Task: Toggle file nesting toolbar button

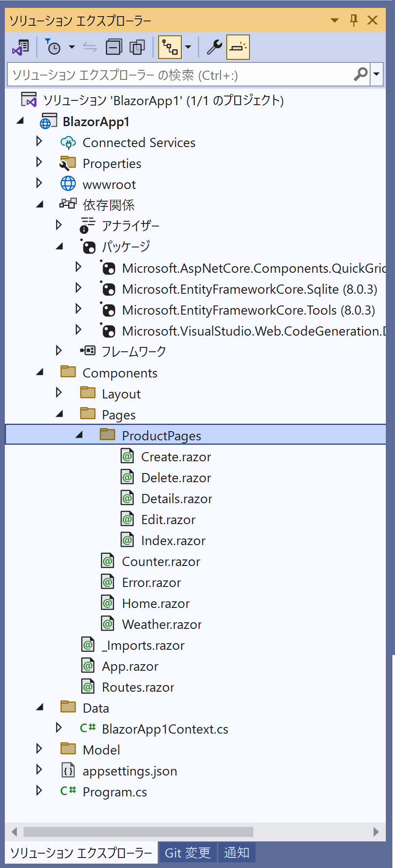Action: pos(170,47)
